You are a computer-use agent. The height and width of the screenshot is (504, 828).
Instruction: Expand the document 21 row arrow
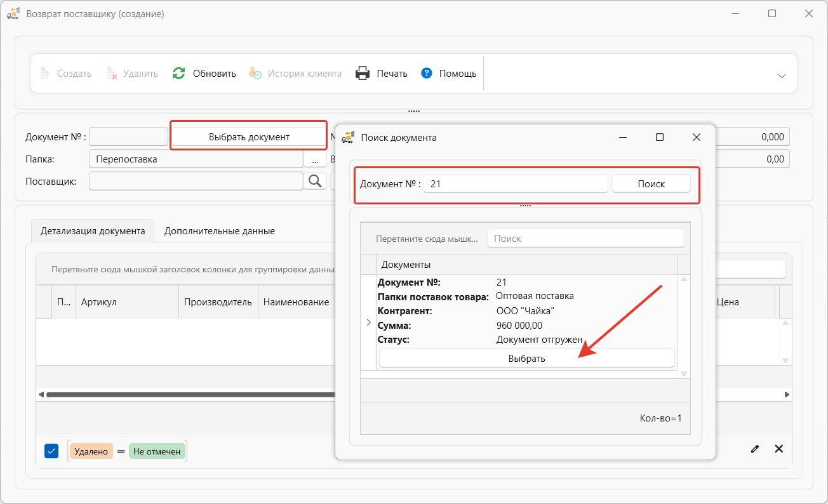[368, 322]
